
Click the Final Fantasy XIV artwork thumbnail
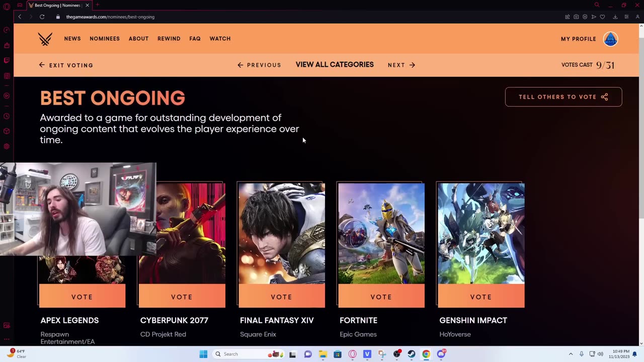click(282, 233)
